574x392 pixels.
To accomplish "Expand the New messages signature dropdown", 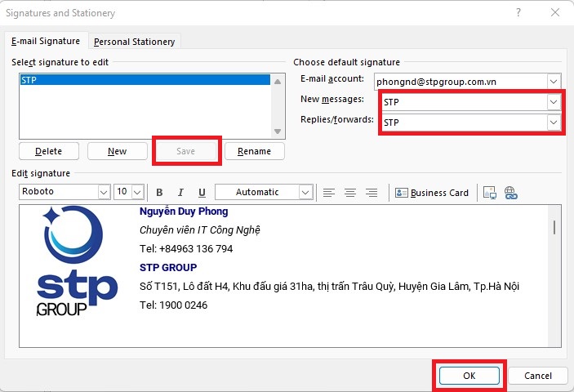I will [x=554, y=102].
